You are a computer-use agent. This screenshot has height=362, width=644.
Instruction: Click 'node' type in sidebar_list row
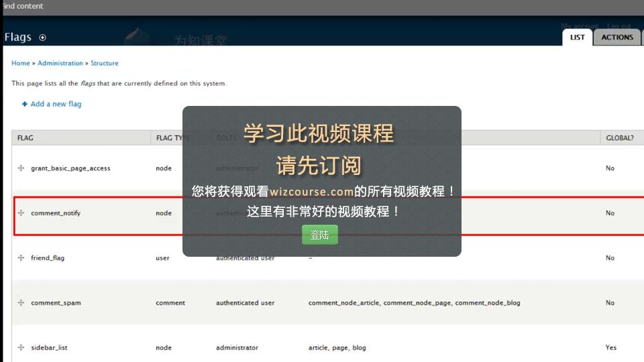(x=164, y=348)
